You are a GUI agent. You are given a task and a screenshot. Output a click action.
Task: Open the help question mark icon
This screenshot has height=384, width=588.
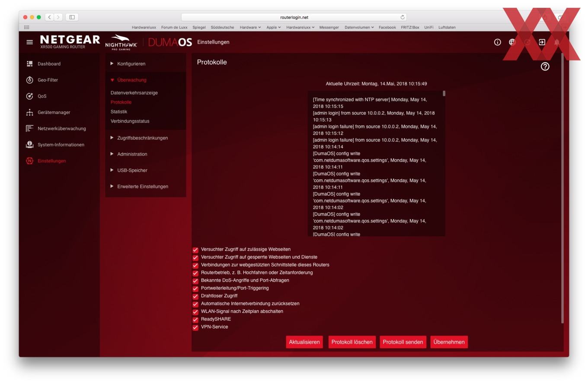(545, 67)
